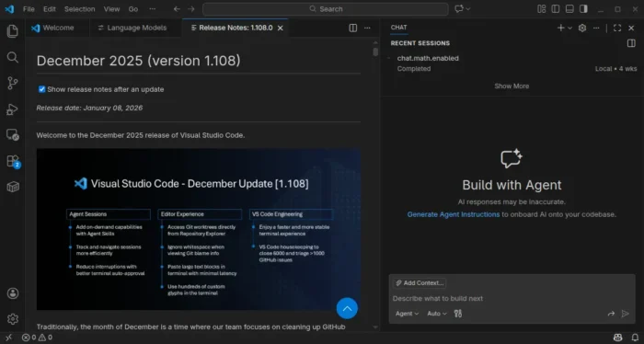Open Customize Layout icon
Viewport: 644px width, 344px height.
[x=541, y=8]
